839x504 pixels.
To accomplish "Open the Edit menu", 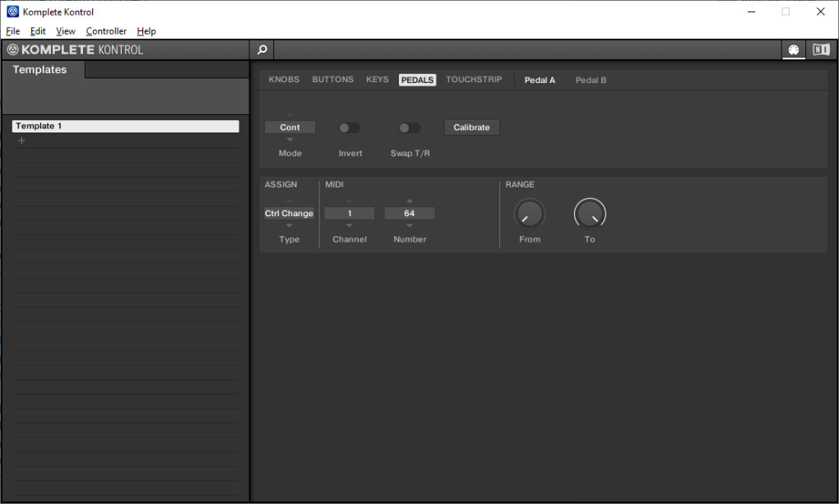I will (38, 31).
